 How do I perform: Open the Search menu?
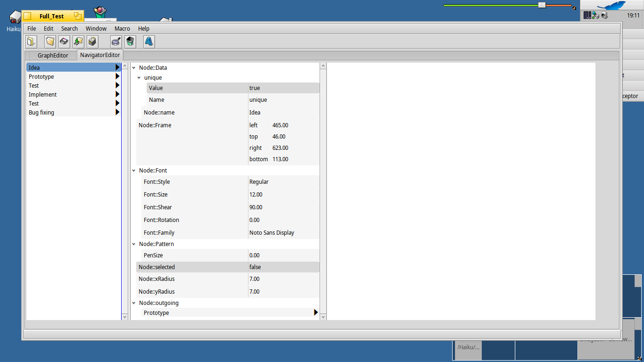[x=69, y=29]
